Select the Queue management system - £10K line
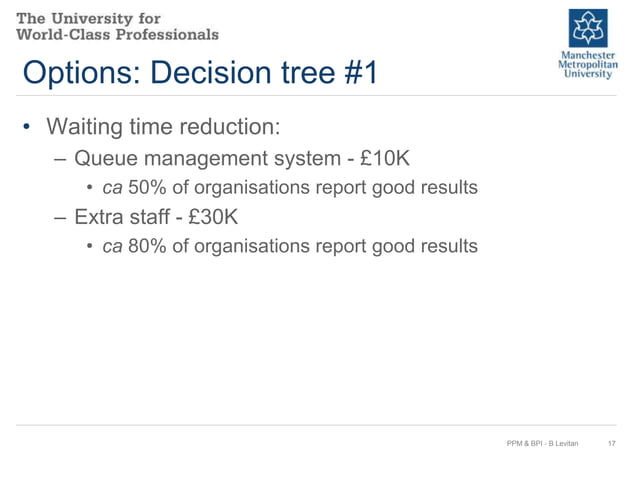 tap(242, 158)
